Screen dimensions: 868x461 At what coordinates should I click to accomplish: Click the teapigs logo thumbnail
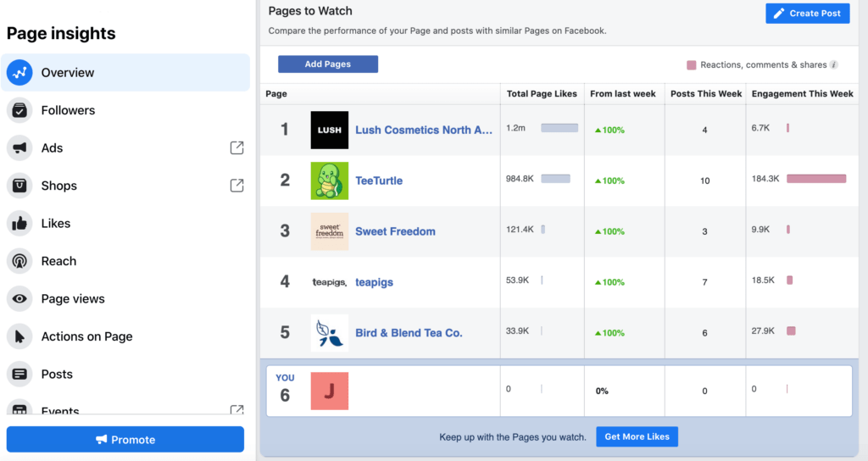pyautogui.click(x=330, y=282)
